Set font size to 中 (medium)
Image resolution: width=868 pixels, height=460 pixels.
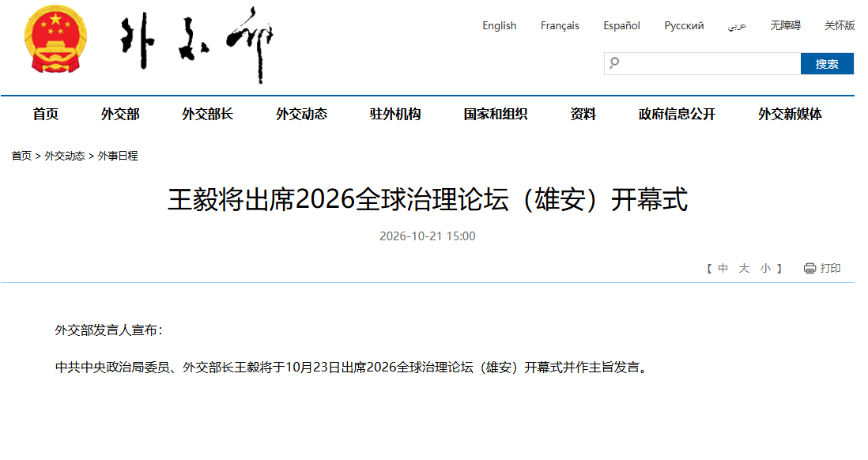pyautogui.click(x=723, y=269)
